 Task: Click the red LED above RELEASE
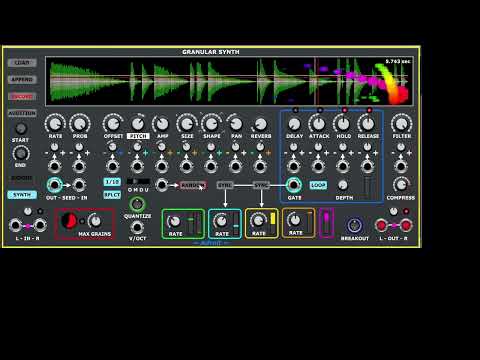click(369, 110)
